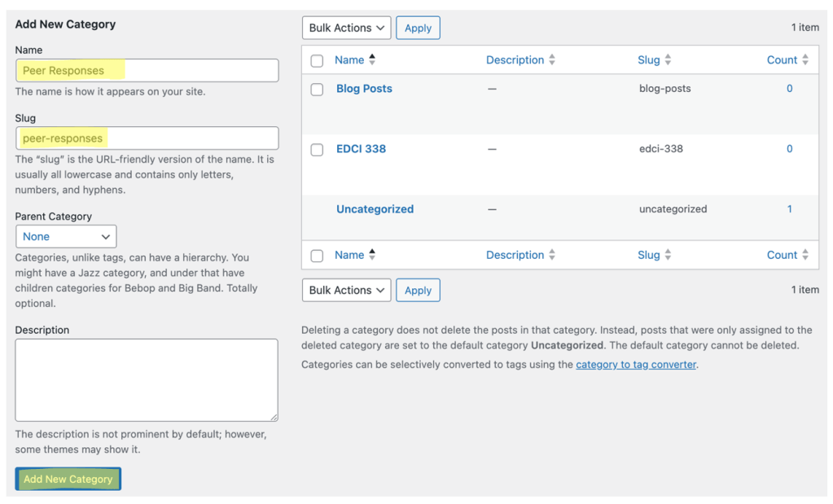Click sort arrows beside top Name header
833x504 pixels.
pyautogui.click(x=372, y=59)
